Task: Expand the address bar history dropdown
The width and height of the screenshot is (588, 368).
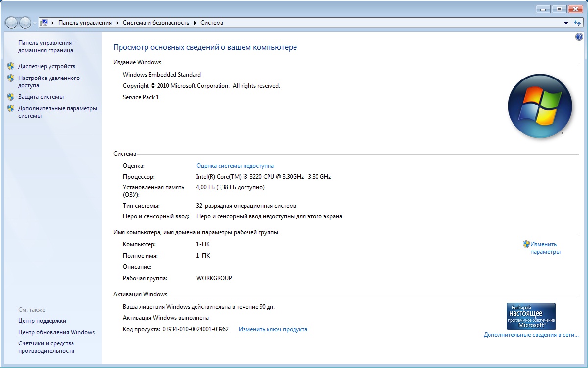Action: pos(566,23)
